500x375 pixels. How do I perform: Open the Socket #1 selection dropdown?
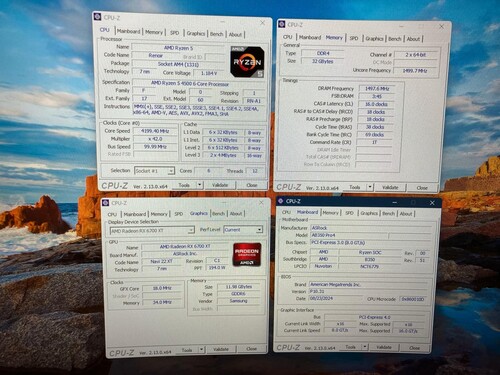tap(154, 171)
